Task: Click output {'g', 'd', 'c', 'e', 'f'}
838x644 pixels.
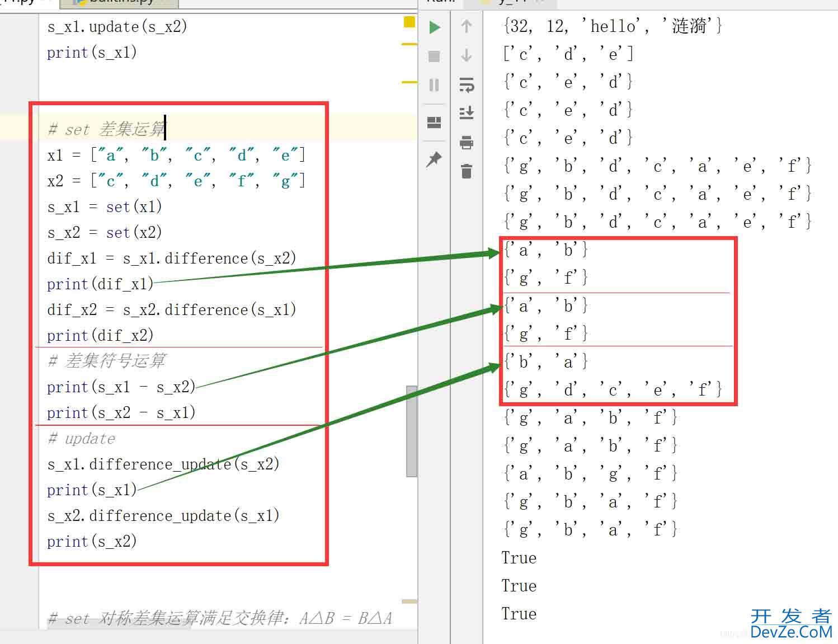Action: pos(613,389)
